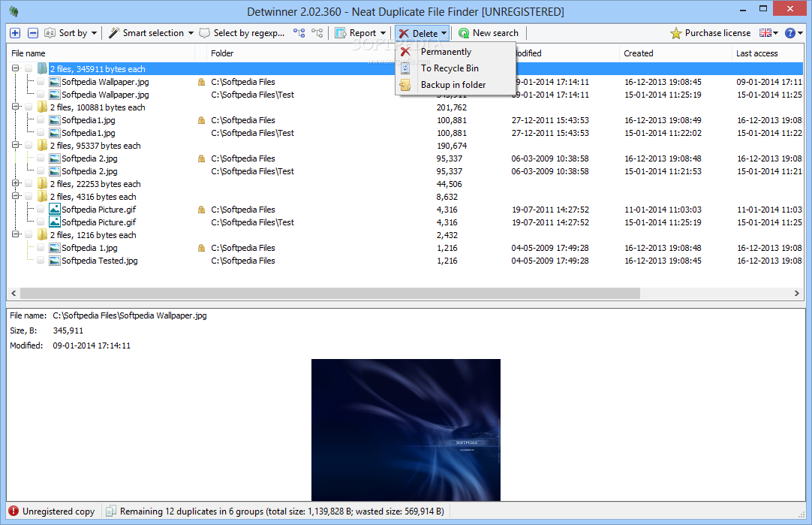The image size is (812, 525).
Task: Click lock icon on Softpedia 2.jpg row
Action: 201,158
